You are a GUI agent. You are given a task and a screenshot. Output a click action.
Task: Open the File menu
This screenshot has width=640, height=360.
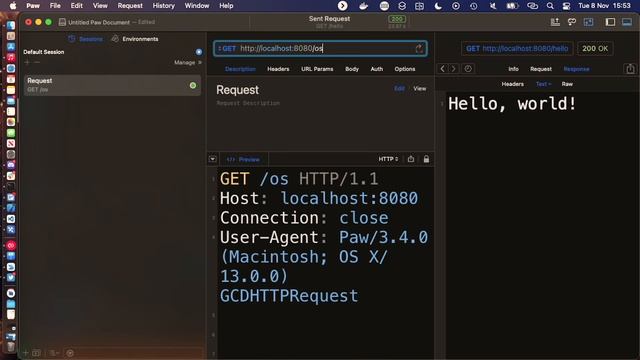click(x=55, y=6)
